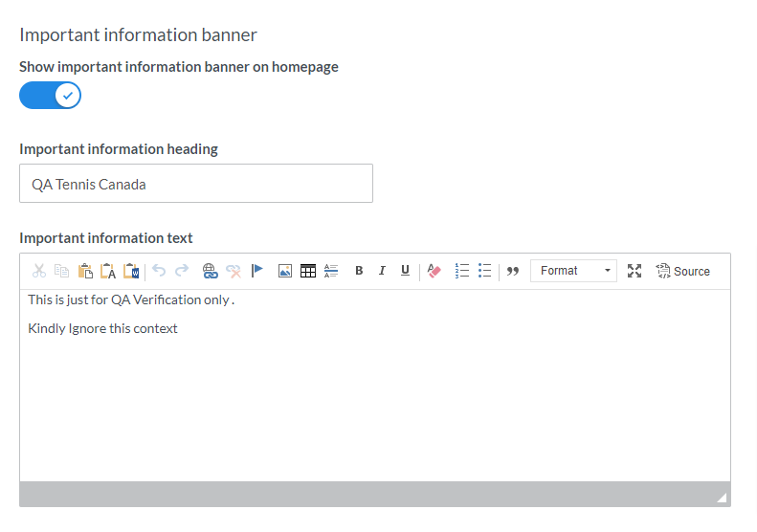Insert a table using the Table icon

[x=308, y=271]
